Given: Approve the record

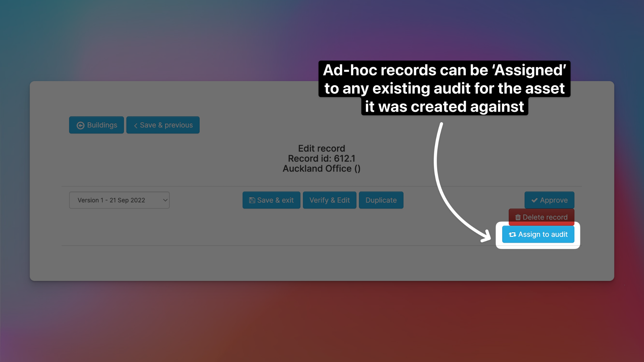Looking at the screenshot, I should pyautogui.click(x=549, y=200).
